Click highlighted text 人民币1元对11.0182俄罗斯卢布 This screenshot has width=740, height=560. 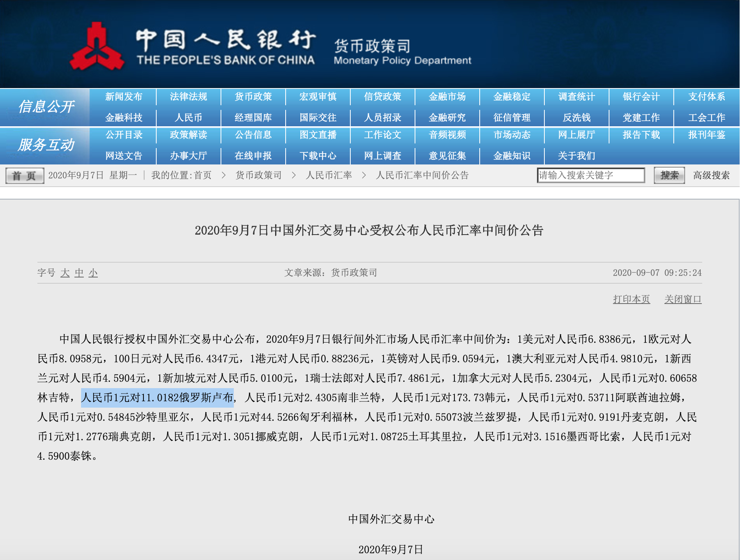157,398
